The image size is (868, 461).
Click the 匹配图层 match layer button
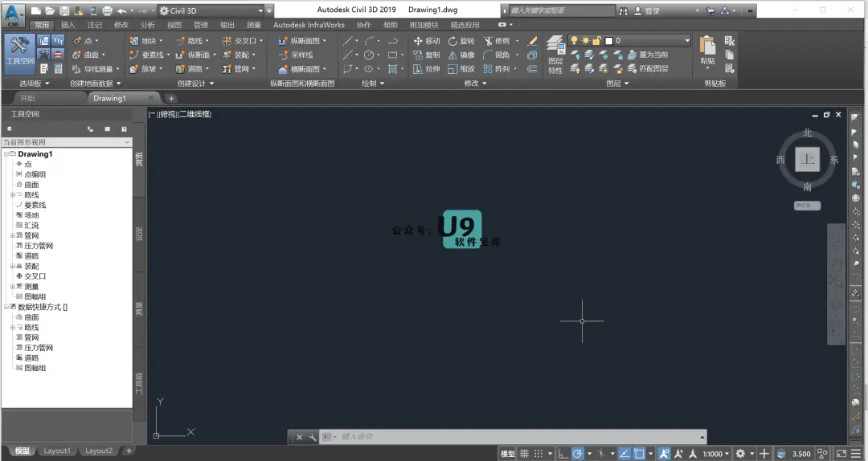point(648,68)
